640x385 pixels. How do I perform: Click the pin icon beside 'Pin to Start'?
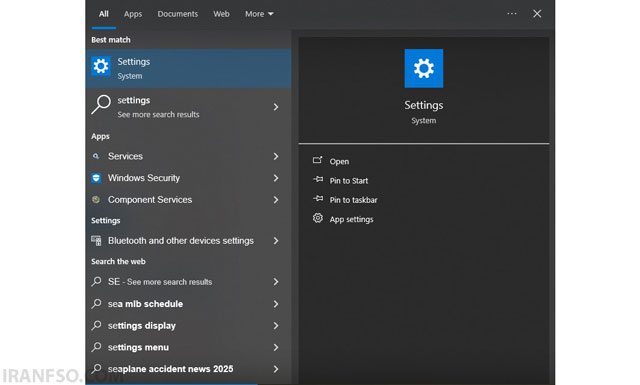(318, 180)
